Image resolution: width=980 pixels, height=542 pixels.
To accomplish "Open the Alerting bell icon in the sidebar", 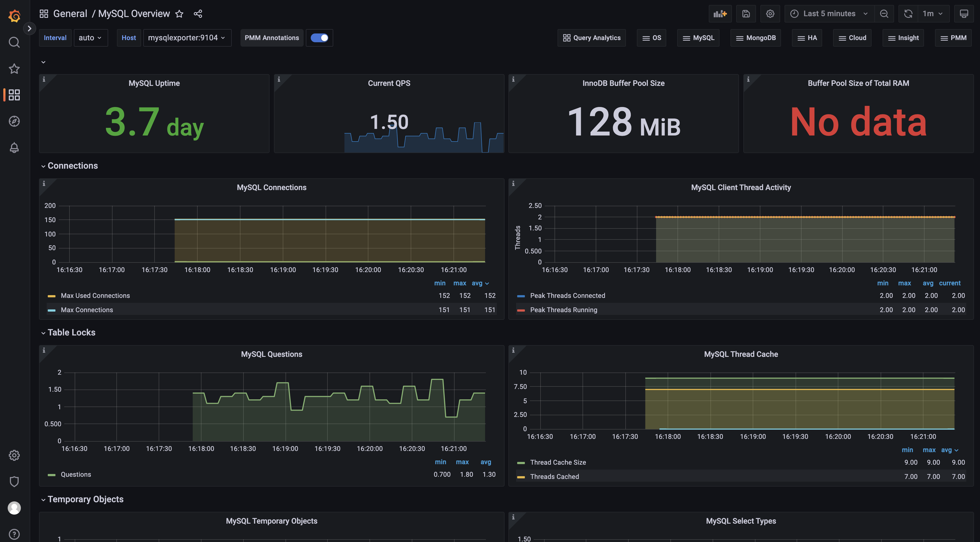I will click(x=14, y=148).
